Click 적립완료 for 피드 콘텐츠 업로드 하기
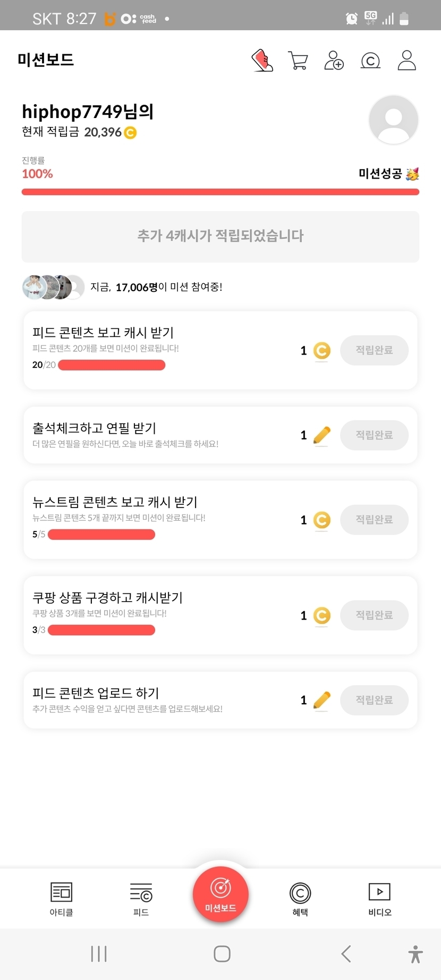The image size is (441, 980). tap(374, 700)
